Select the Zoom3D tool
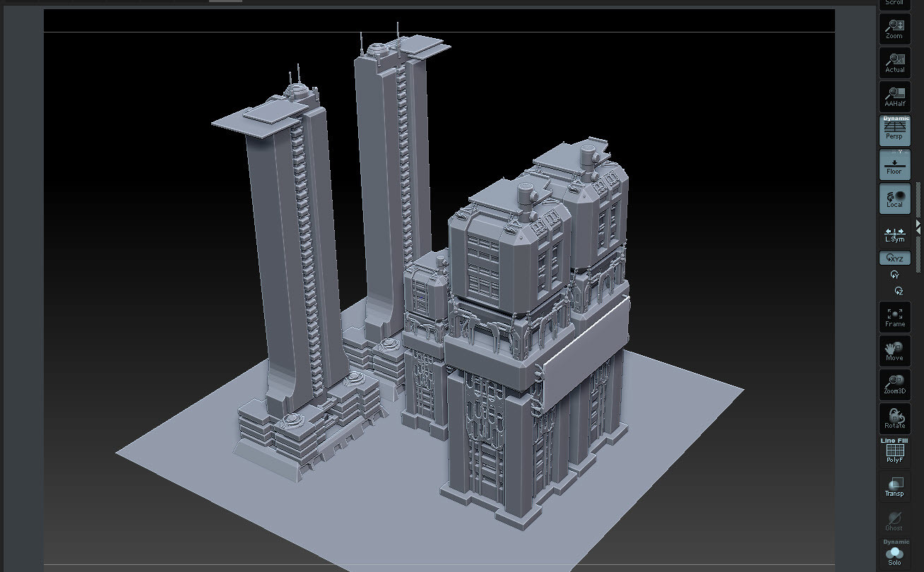The image size is (924, 572). click(x=894, y=385)
